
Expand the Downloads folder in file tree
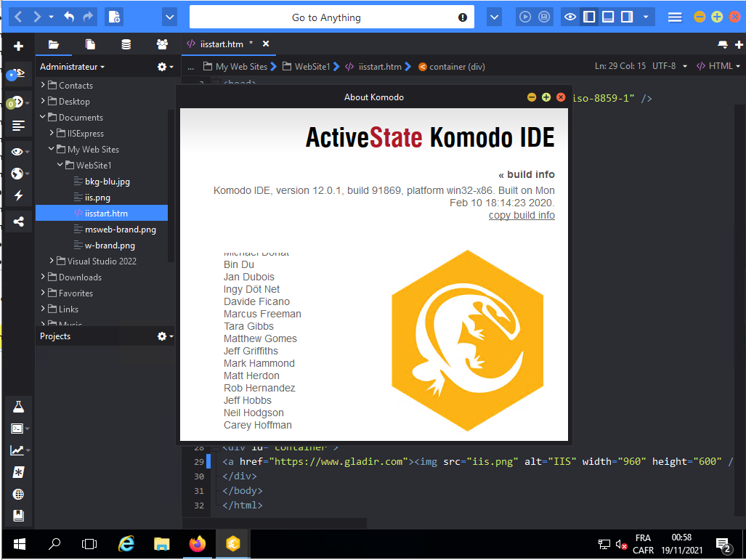coord(43,277)
